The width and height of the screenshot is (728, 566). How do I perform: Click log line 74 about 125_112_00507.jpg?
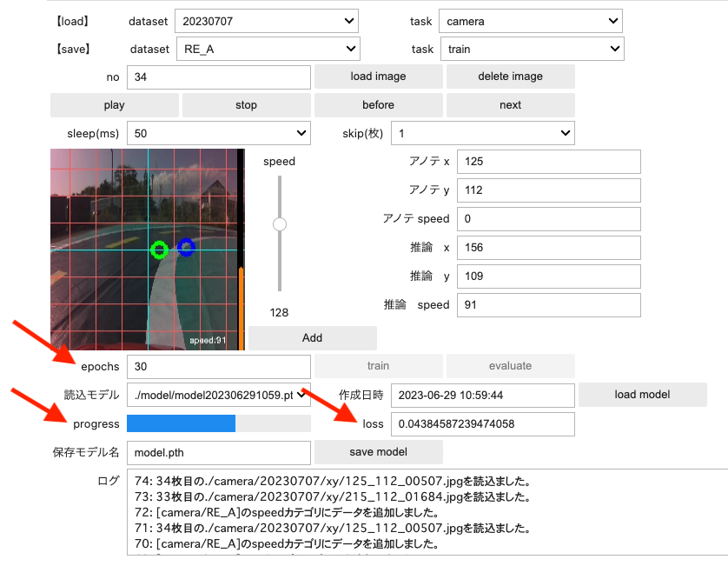tap(333, 481)
